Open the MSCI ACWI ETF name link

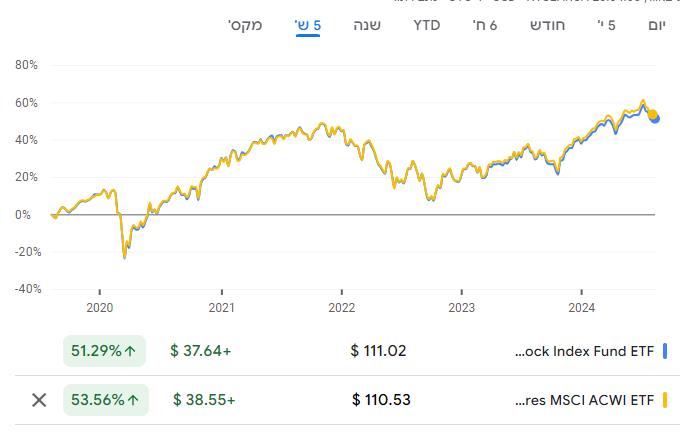584,400
